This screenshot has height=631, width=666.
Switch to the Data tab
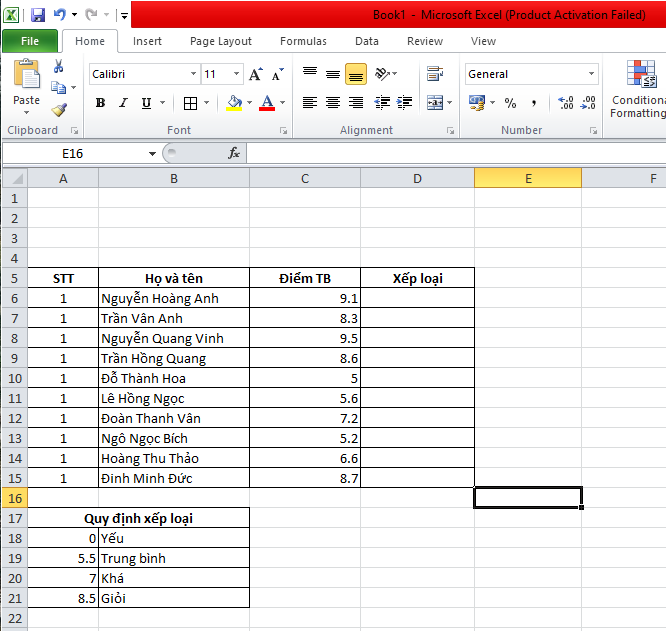pyautogui.click(x=367, y=41)
